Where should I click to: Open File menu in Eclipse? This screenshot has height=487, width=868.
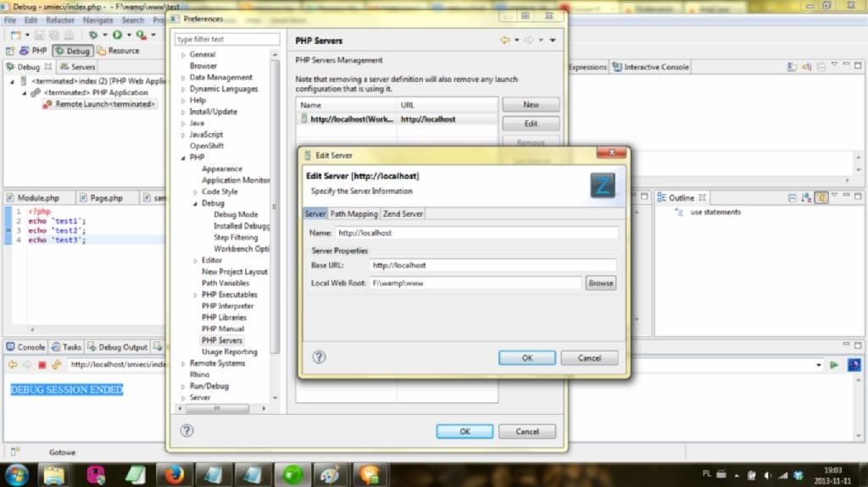[10, 20]
